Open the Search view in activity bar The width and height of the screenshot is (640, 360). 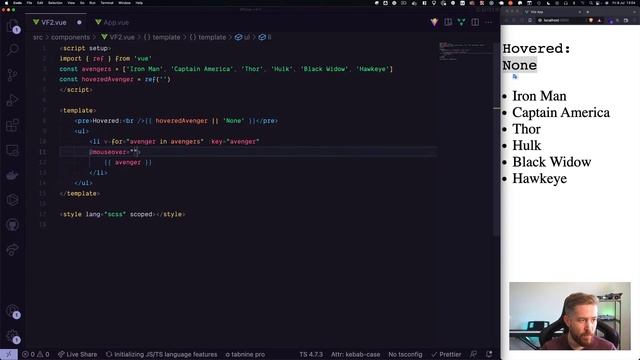point(13,50)
